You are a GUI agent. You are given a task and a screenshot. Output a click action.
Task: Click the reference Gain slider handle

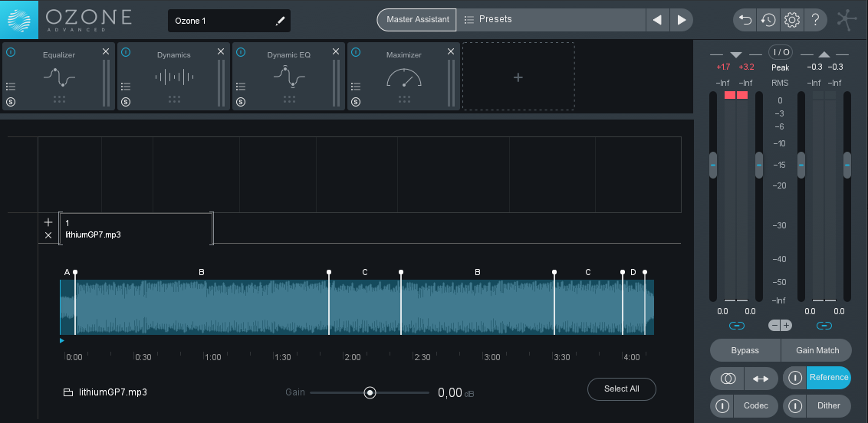[x=370, y=392]
